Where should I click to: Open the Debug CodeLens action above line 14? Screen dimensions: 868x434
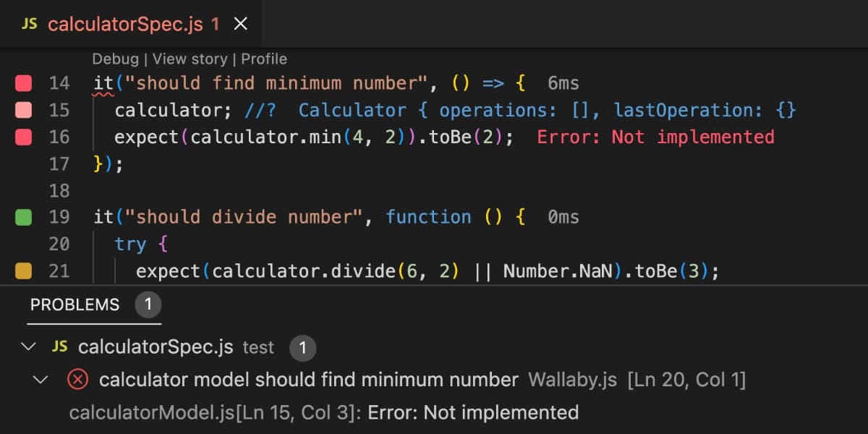(116, 59)
